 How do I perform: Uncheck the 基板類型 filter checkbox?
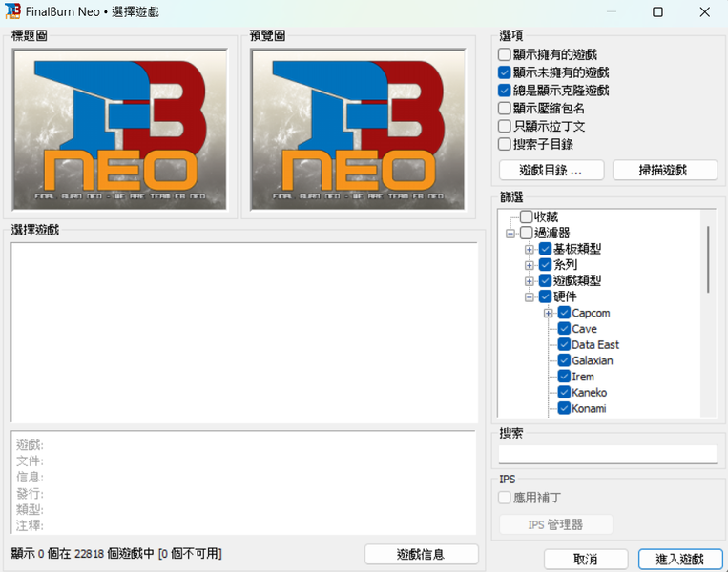point(545,249)
